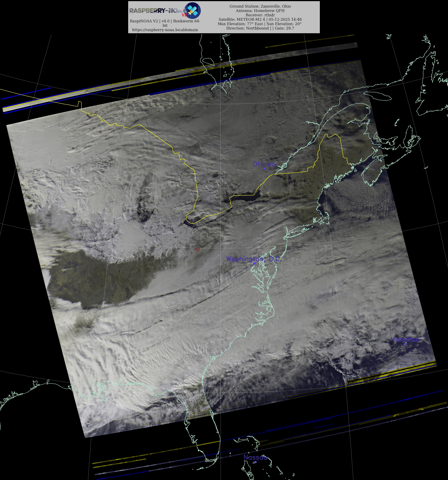Click the Antenna: Homebrew QFH text
This screenshot has width=448, height=480.
(260, 11)
